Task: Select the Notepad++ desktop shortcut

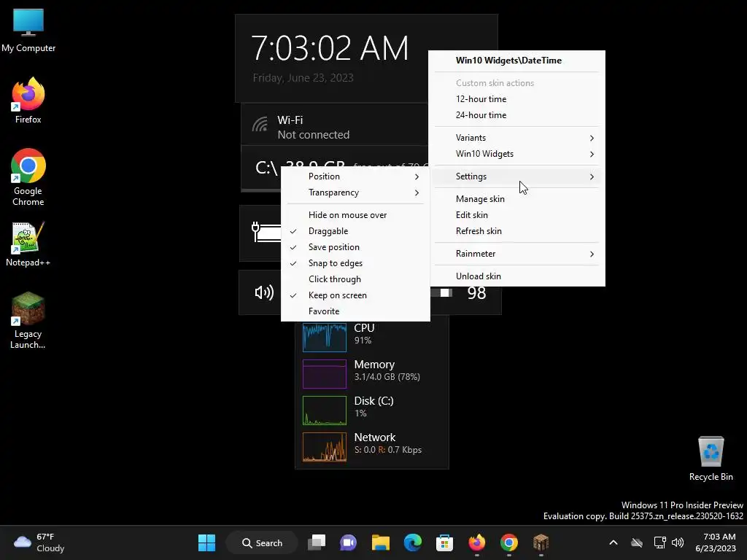Action: 28,244
